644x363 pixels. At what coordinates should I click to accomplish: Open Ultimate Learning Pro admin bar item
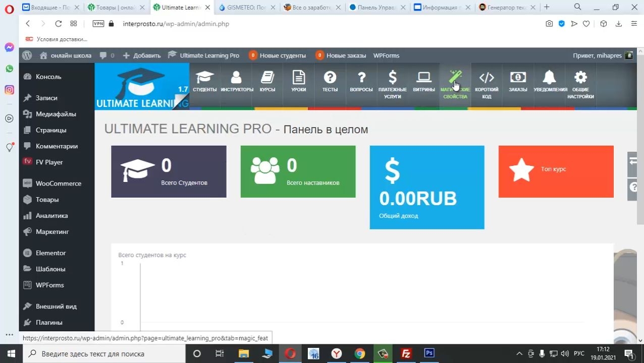pyautogui.click(x=204, y=55)
